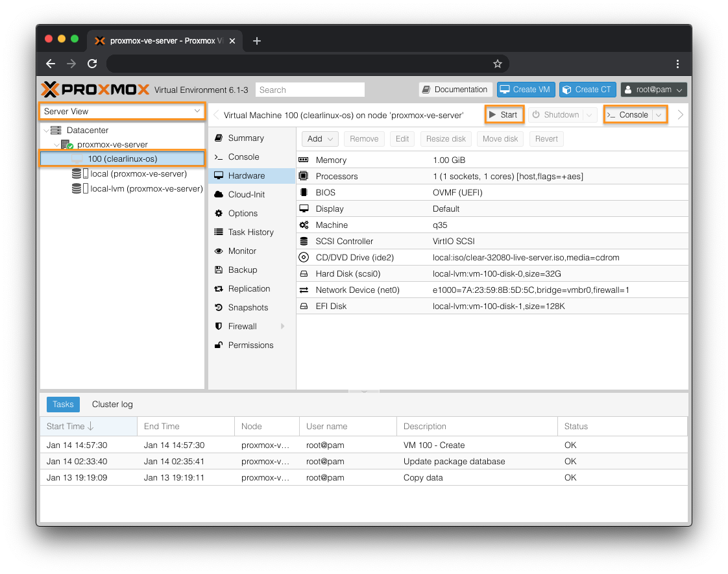Image resolution: width=728 pixels, height=574 pixels.
Task: Open the Server View dropdown
Action: point(197,111)
